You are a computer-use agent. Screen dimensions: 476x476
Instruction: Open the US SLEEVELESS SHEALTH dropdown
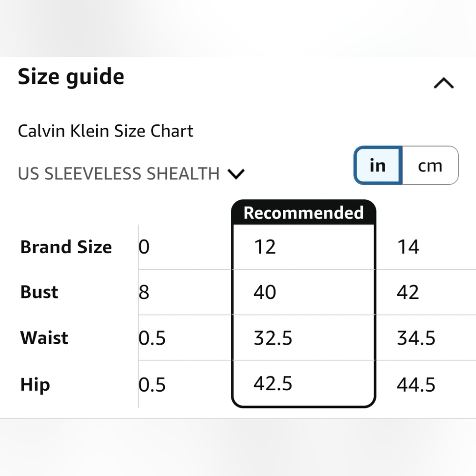tap(131, 174)
